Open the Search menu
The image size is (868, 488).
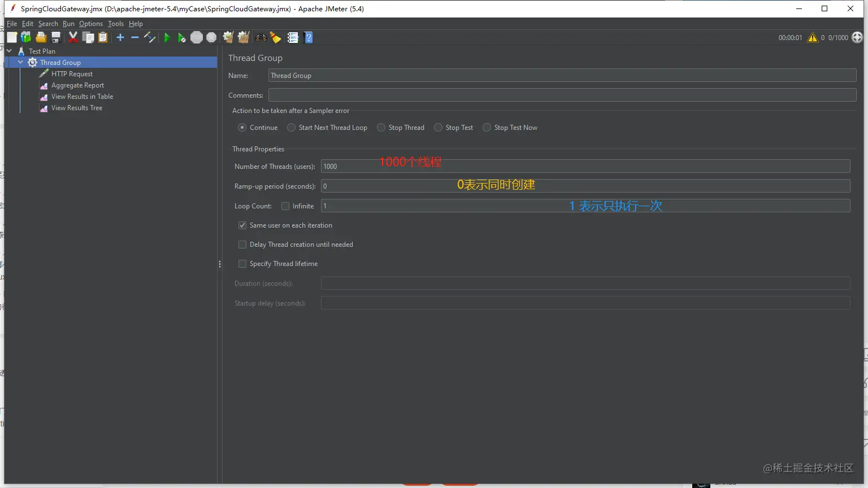[x=48, y=24]
